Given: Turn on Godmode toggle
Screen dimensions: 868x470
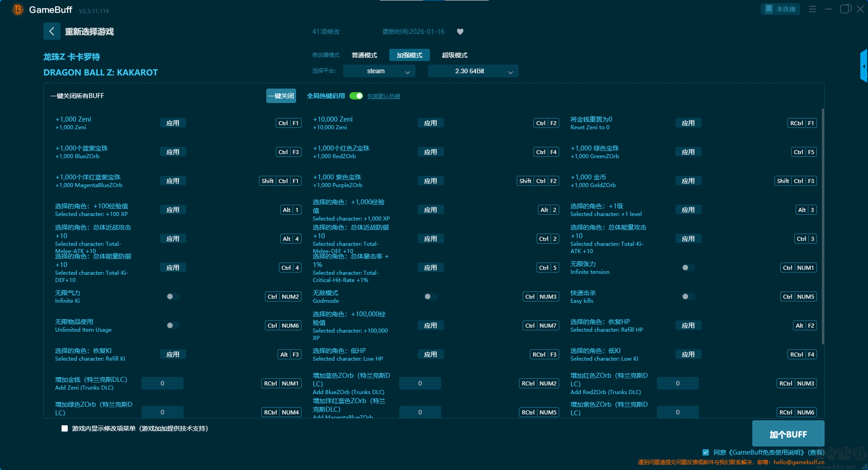Looking at the screenshot, I should (x=430, y=296).
